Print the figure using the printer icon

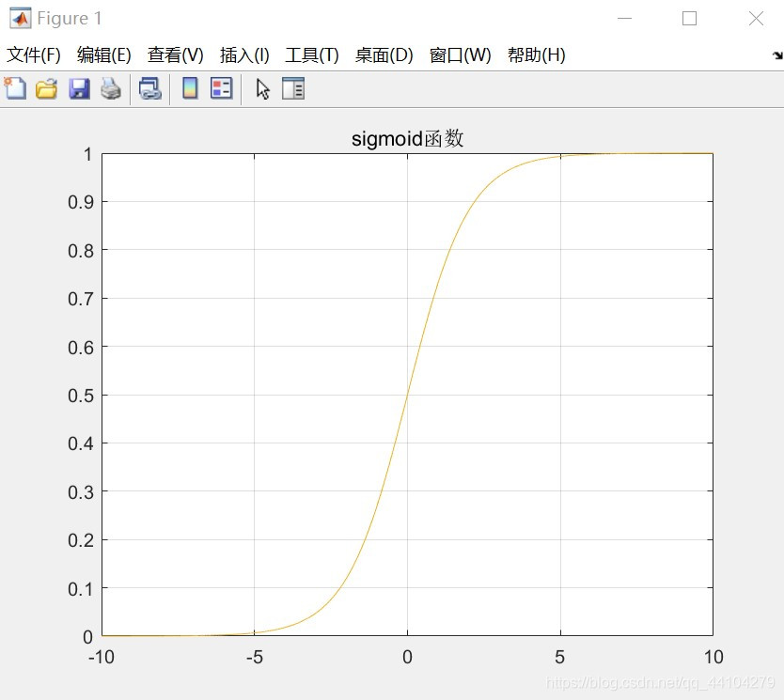tap(110, 87)
